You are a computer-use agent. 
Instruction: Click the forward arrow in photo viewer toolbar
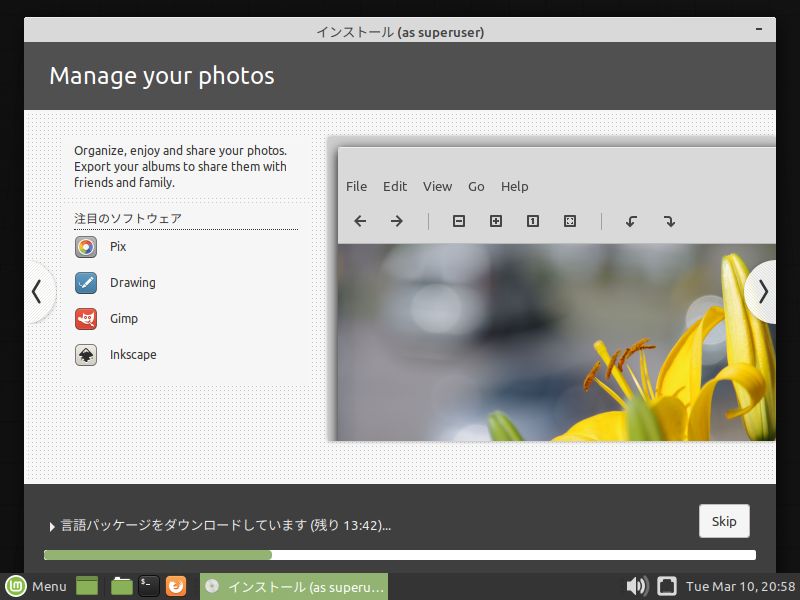click(396, 221)
